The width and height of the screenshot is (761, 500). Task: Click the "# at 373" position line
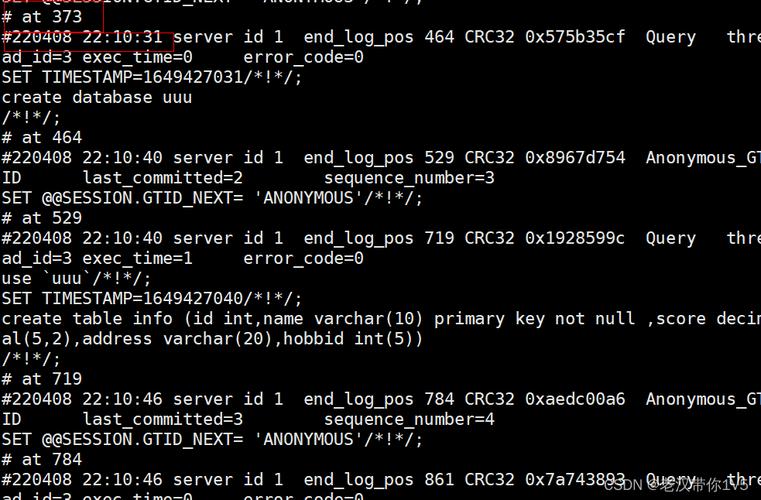(42, 17)
